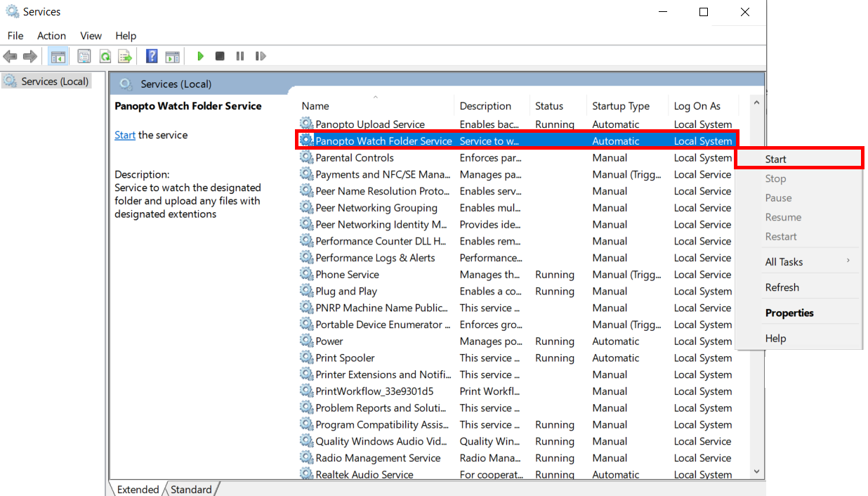Open the Action menu
The image size is (868, 496).
pos(51,36)
